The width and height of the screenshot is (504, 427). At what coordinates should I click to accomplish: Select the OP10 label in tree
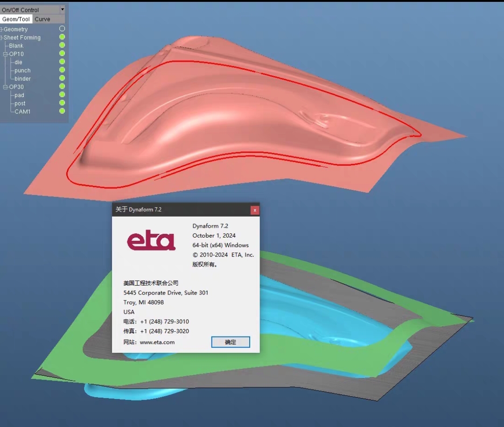(x=16, y=54)
